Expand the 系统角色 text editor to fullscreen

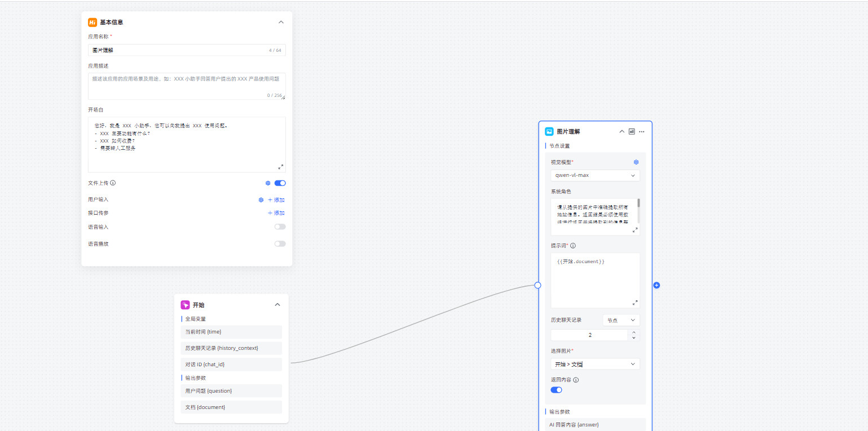635,230
